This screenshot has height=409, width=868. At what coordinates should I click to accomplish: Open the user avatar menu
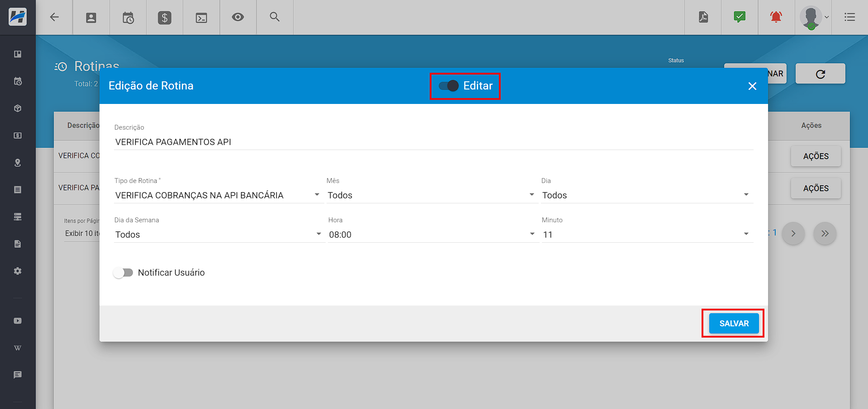coord(813,18)
